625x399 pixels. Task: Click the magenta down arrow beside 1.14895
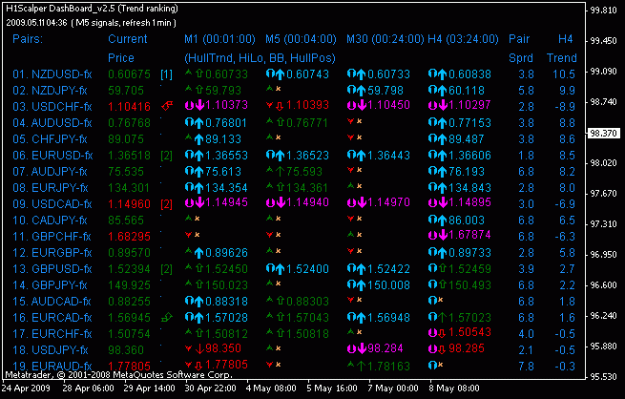point(442,203)
